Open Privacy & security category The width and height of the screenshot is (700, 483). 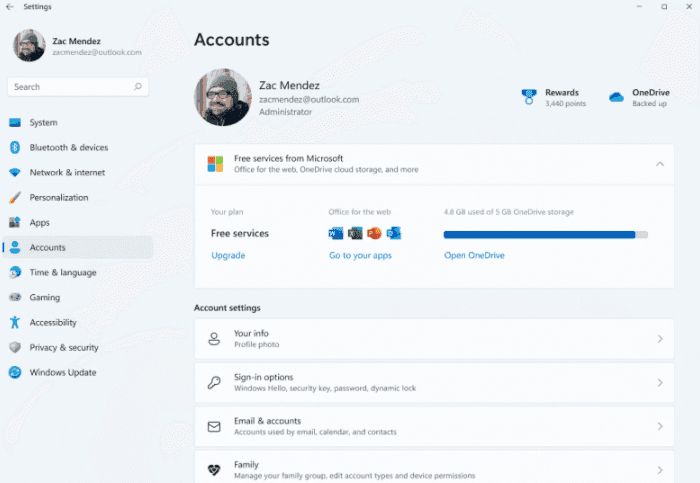click(x=78, y=347)
